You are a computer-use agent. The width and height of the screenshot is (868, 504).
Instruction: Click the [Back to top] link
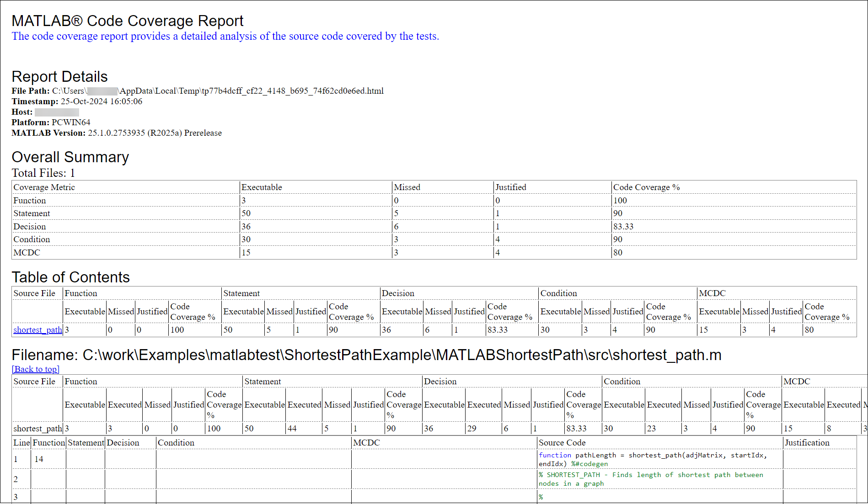(35, 369)
